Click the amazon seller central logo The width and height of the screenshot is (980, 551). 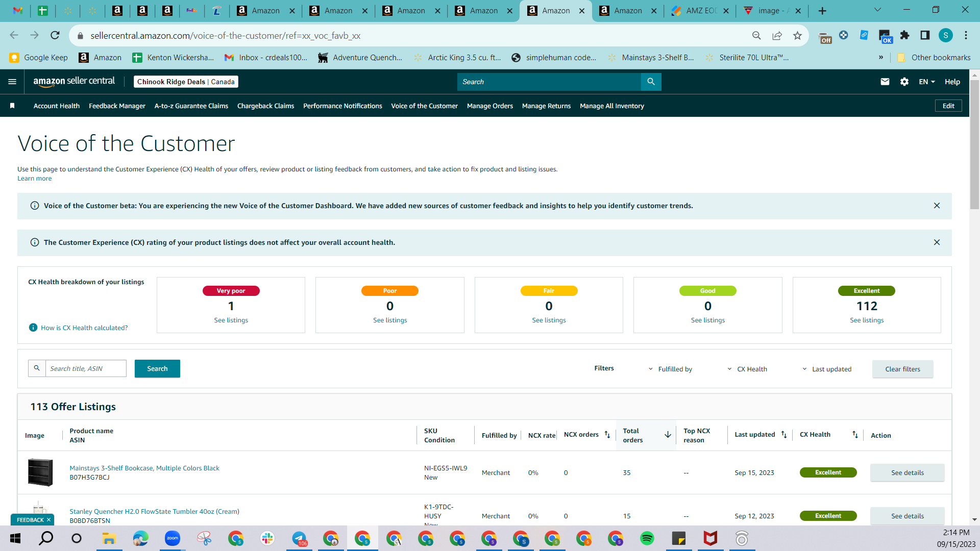click(74, 82)
